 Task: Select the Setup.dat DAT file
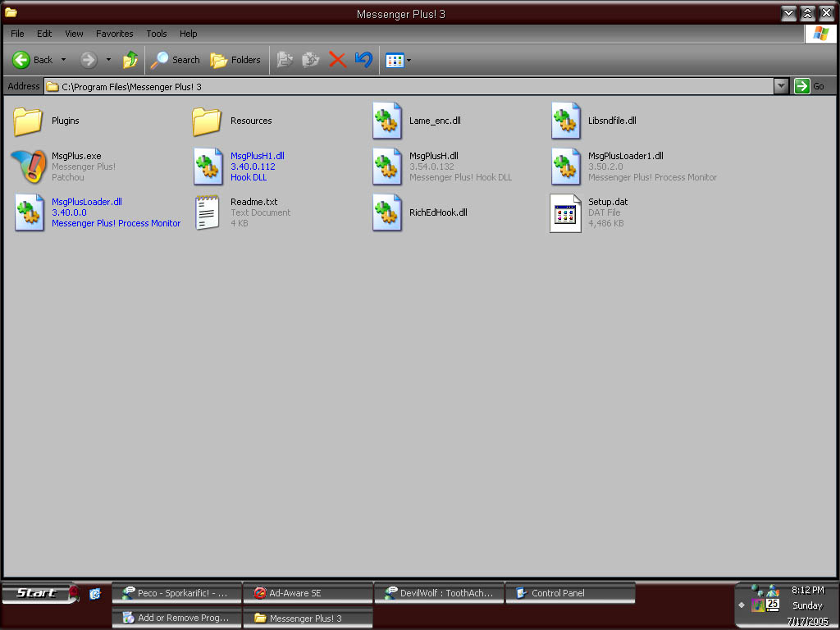point(607,201)
